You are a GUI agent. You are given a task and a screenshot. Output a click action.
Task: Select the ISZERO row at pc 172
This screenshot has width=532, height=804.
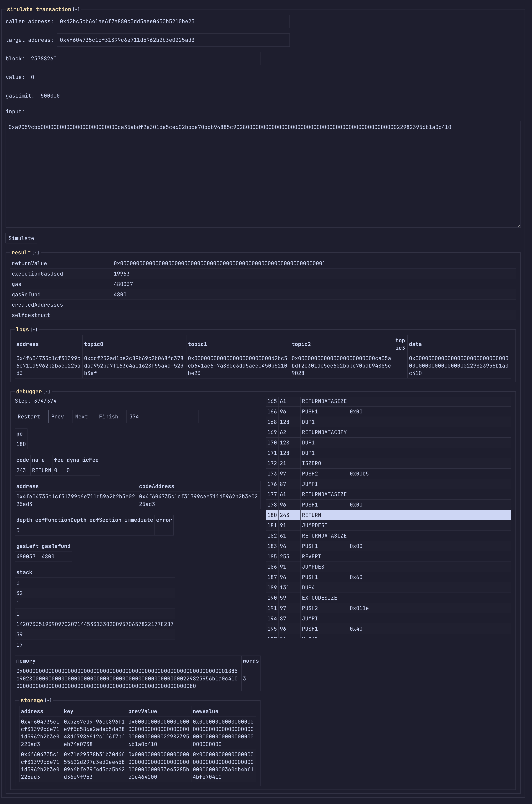388,463
